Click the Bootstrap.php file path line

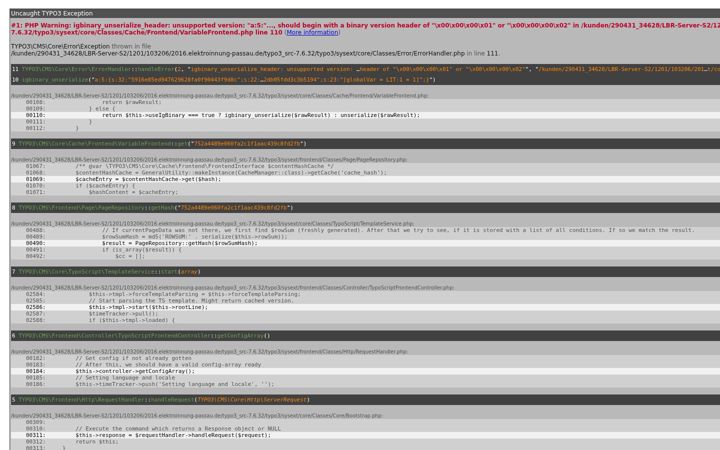[x=197, y=416]
